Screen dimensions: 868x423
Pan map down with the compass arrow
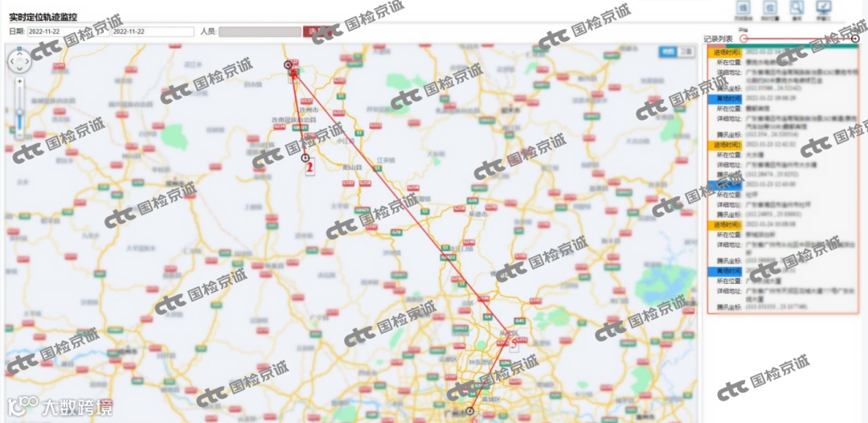(20, 70)
